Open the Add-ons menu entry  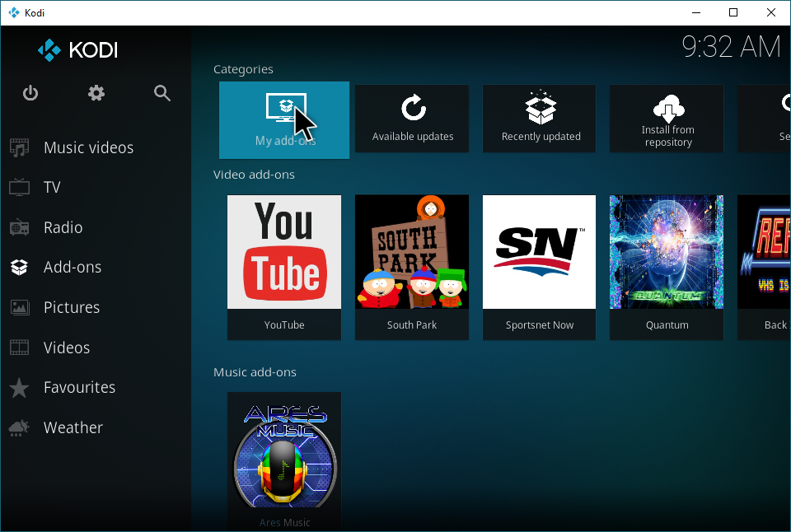[73, 268]
